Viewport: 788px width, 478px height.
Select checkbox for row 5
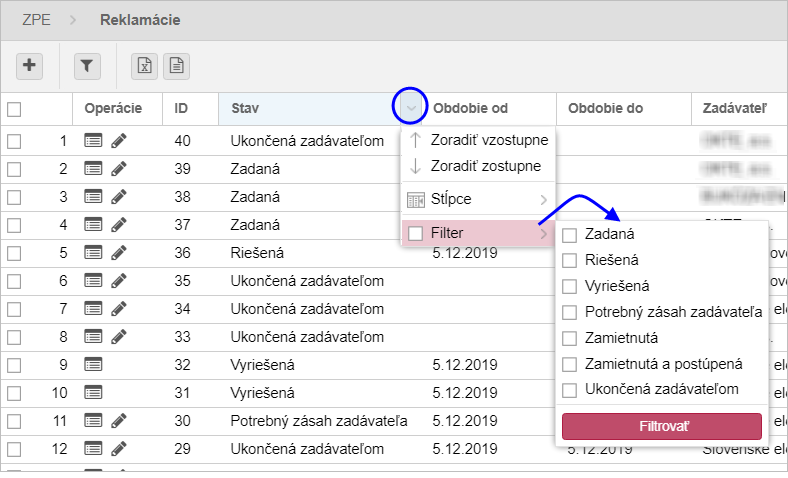[14, 253]
